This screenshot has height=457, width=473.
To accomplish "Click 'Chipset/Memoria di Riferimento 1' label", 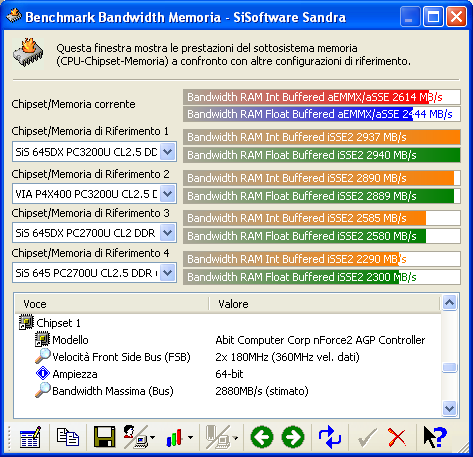I will click(90, 131).
